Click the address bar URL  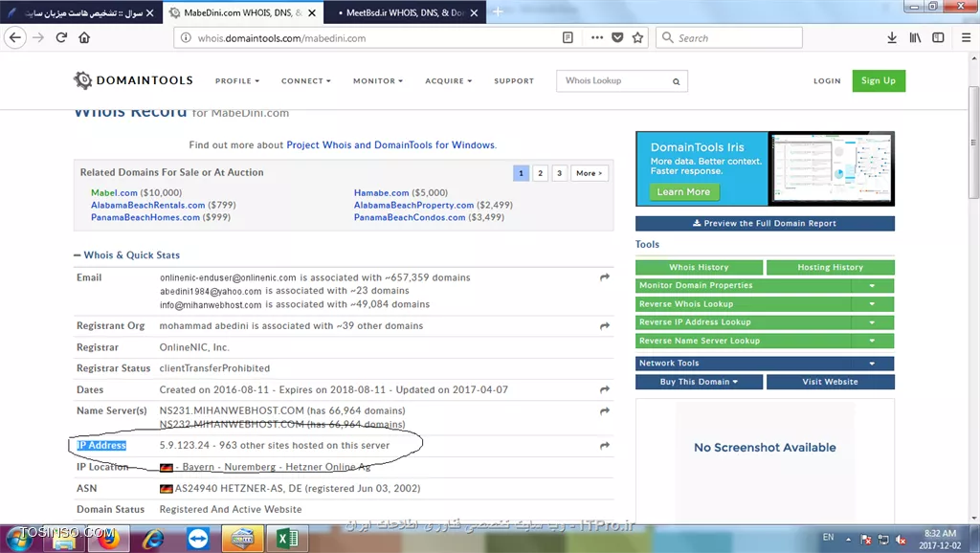(x=281, y=38)
